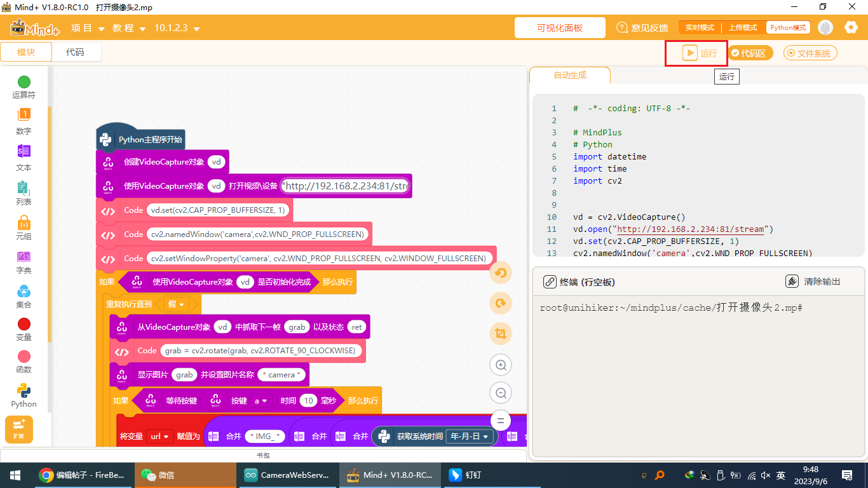Select the 自动生成 auto-generated tab

click(570, 75)
